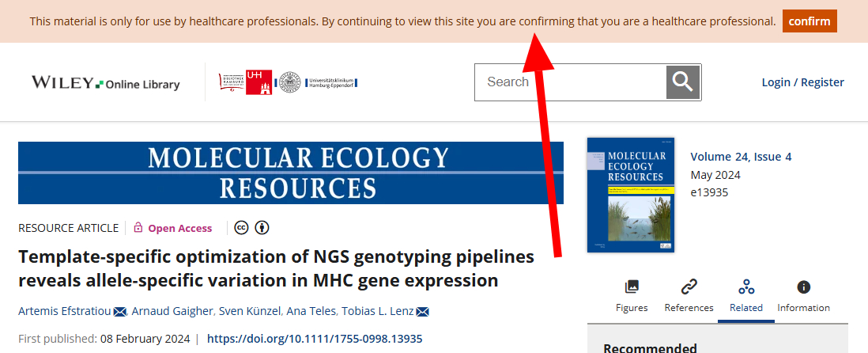
Task: Click the Molecular Ecology Resources cover thumbnail
Action: (630, 195)
